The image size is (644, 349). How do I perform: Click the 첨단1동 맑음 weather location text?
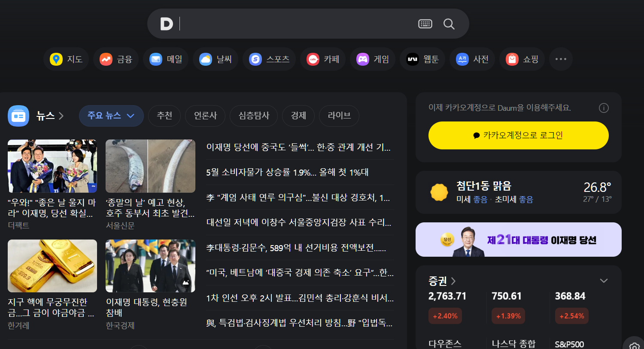coord(484,186)
